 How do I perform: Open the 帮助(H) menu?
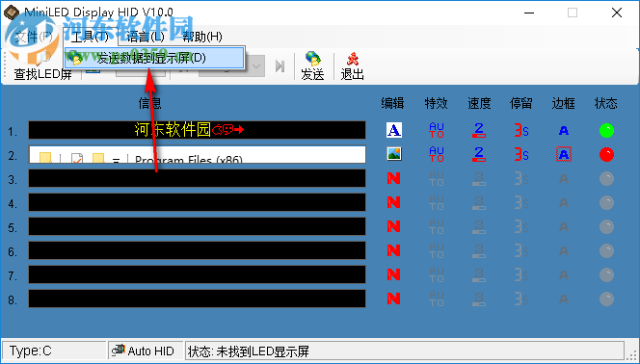click(x=202, y=37)
